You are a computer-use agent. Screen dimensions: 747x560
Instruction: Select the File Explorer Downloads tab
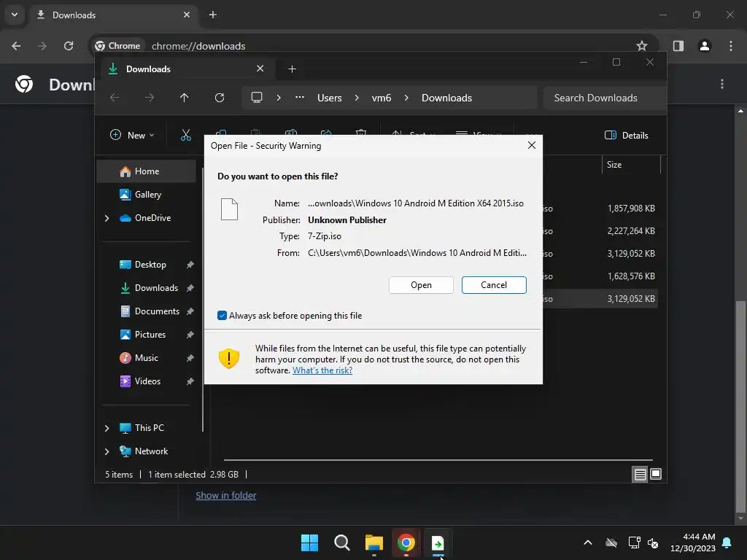point(186,69)
